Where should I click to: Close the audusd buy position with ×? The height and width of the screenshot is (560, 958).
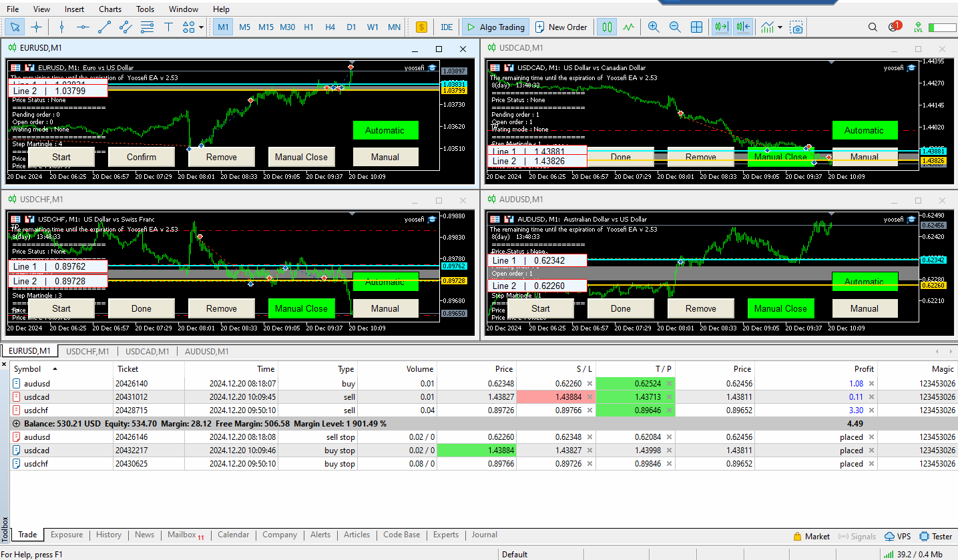[871, 384]
